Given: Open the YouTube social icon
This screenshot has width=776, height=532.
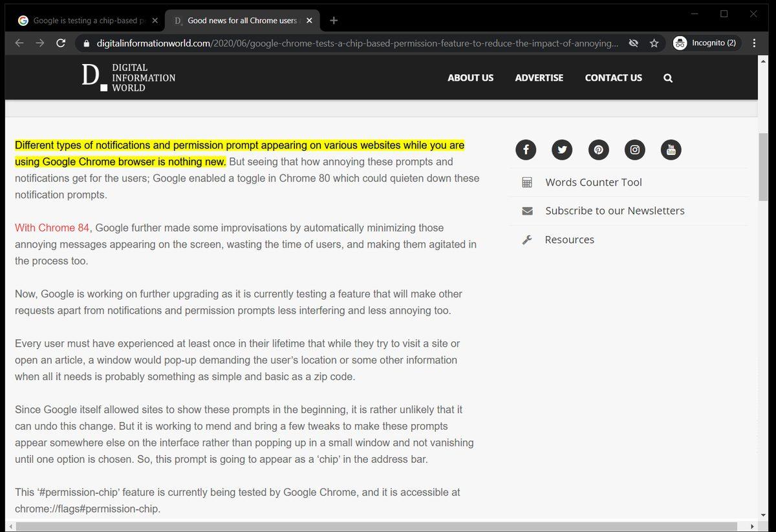Looking at the screenshot, I should coord(671,150).
